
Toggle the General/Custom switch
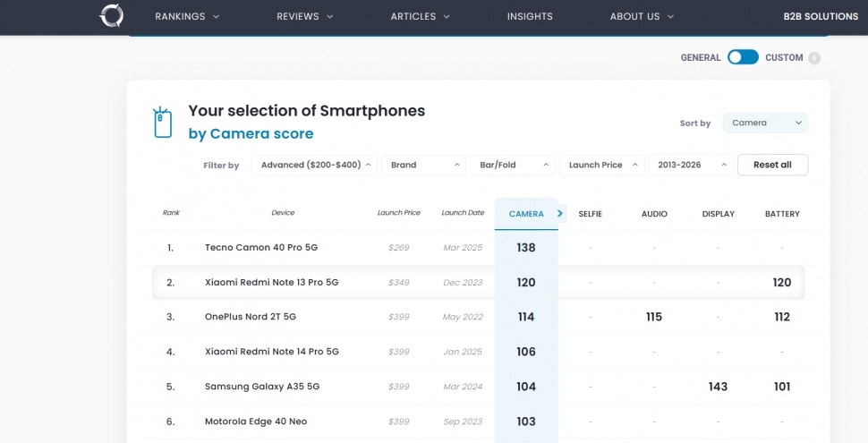pyautogui.click(x=742, y=57)
